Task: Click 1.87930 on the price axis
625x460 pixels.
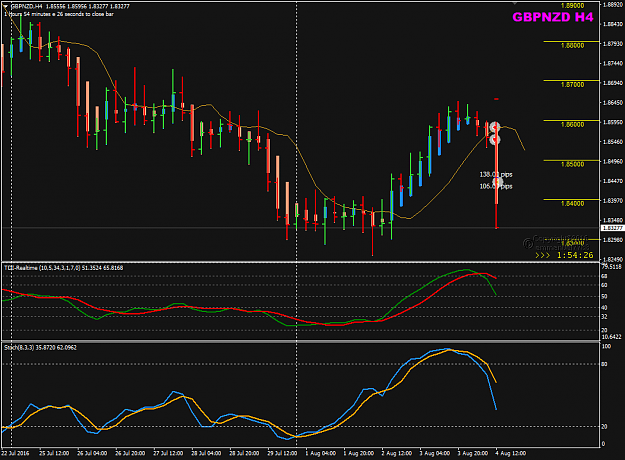Action: click(613, 43)
